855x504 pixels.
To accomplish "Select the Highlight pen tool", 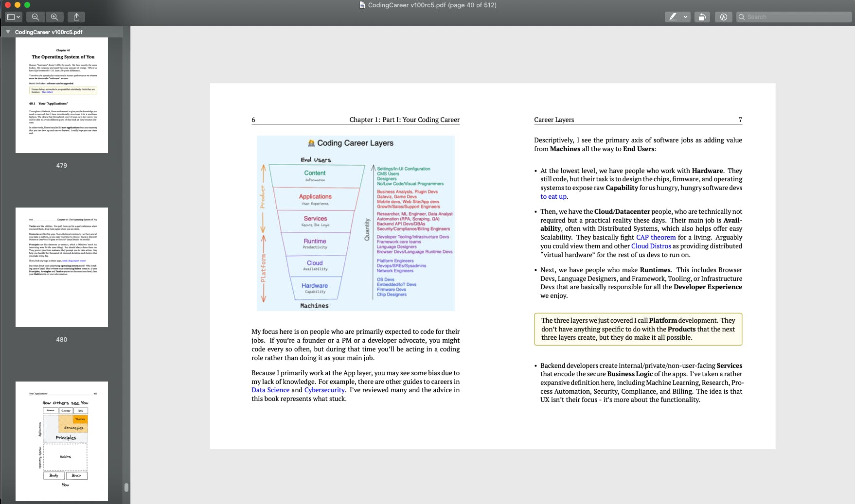I will (673, 17).
